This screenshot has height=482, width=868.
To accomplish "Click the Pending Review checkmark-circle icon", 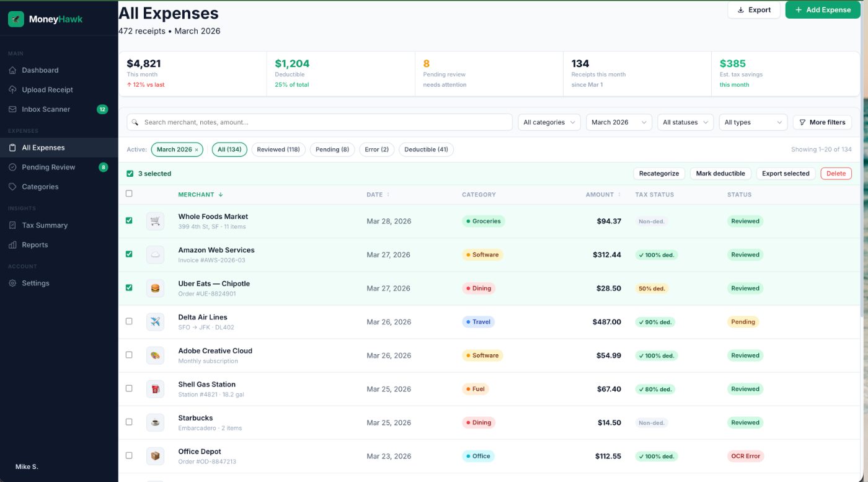I will coord(12,167).
